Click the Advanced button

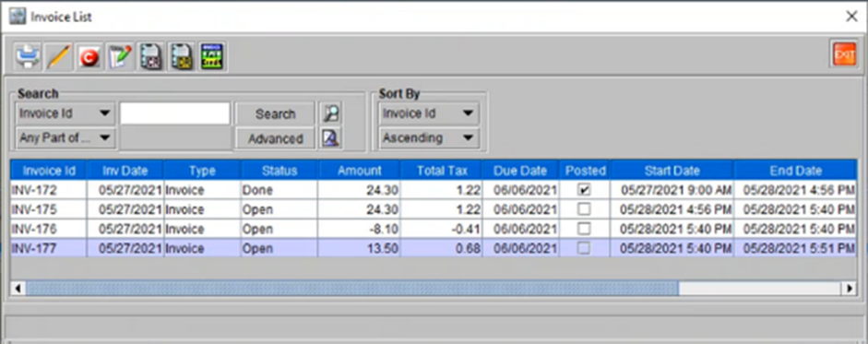pyautogui.click(x=275, y=138)
